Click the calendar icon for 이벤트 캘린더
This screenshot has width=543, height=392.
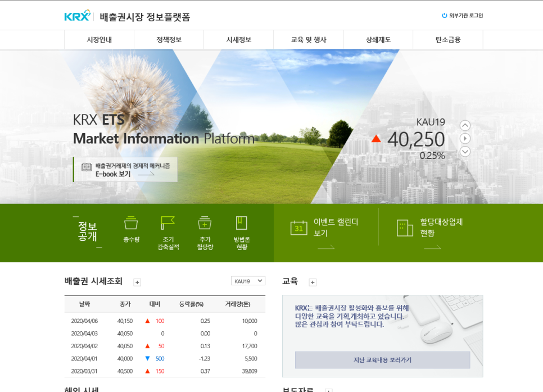point(299,228)
